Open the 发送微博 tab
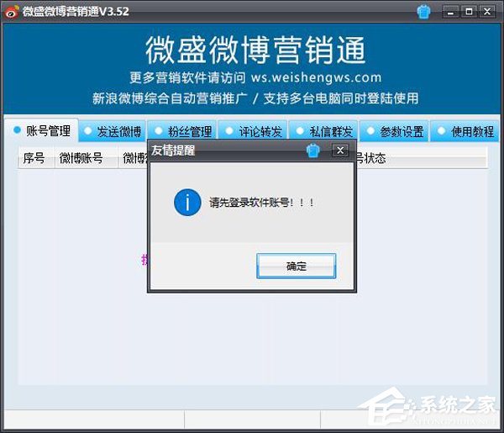 pyautogui.click(x=113, y=131)
